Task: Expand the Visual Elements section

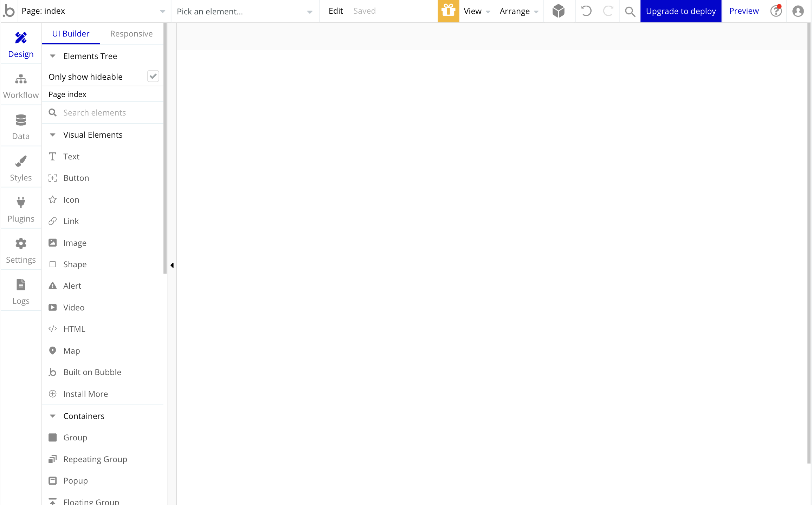Action: (x=53, y=135)
